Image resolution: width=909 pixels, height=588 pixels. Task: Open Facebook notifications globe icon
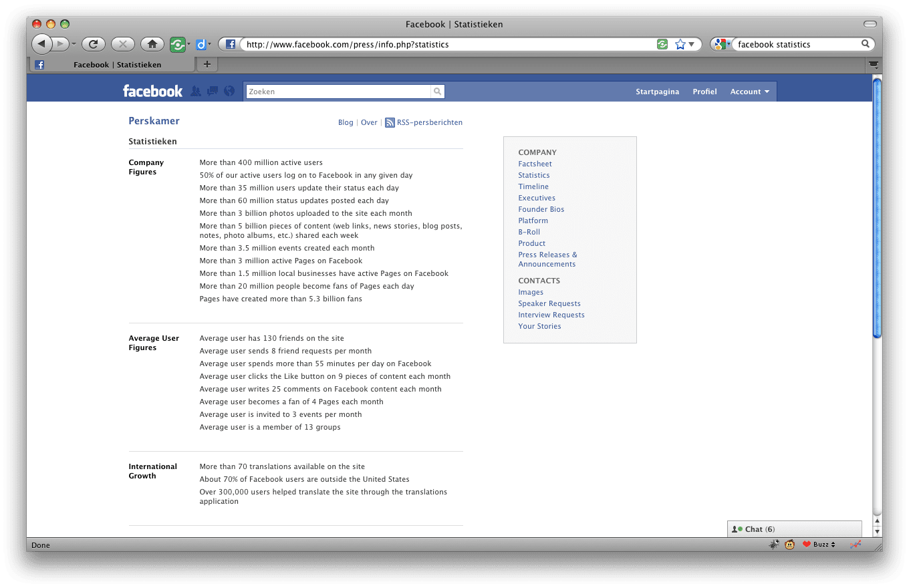[229, 92]
